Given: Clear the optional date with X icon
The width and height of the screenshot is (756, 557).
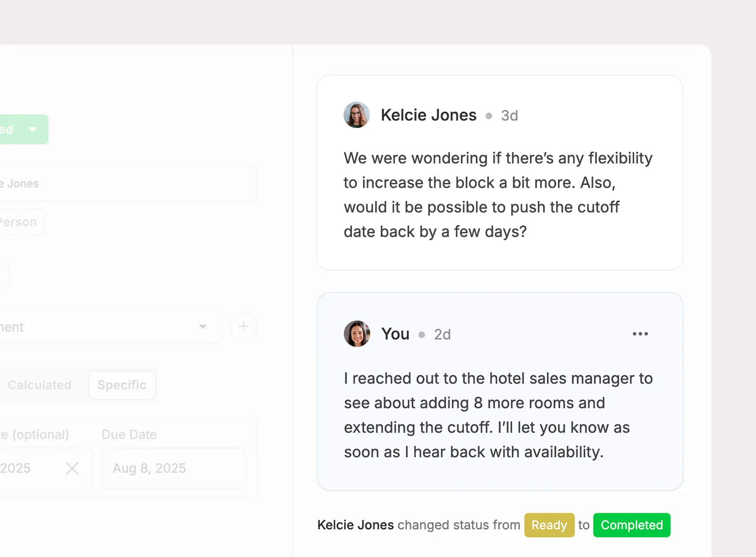Looking at the screenshot, I should click(72, 468).
